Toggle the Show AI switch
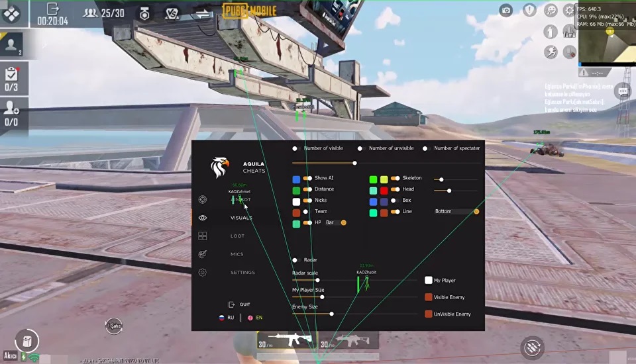Viewport: 636px width, 364px height. point(307,178)
